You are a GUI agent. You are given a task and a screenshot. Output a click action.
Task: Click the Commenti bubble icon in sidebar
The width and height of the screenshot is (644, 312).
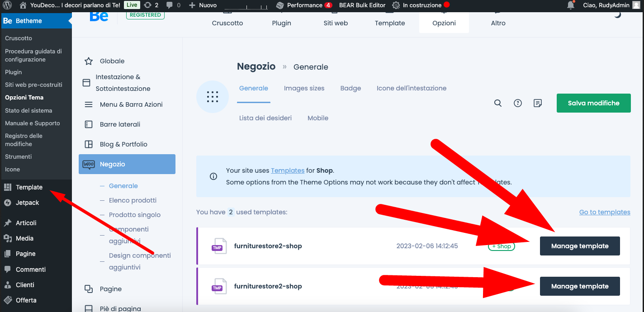tap(7, 269)
